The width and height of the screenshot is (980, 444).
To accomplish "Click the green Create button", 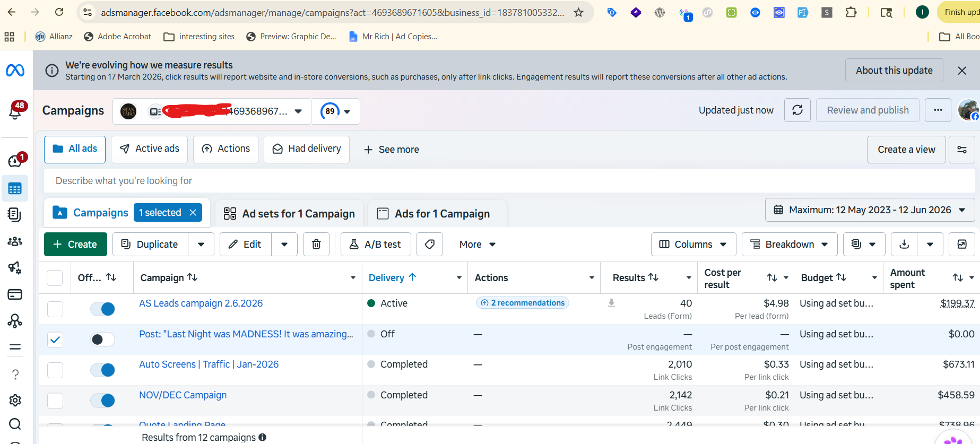I will coord(75,245).
